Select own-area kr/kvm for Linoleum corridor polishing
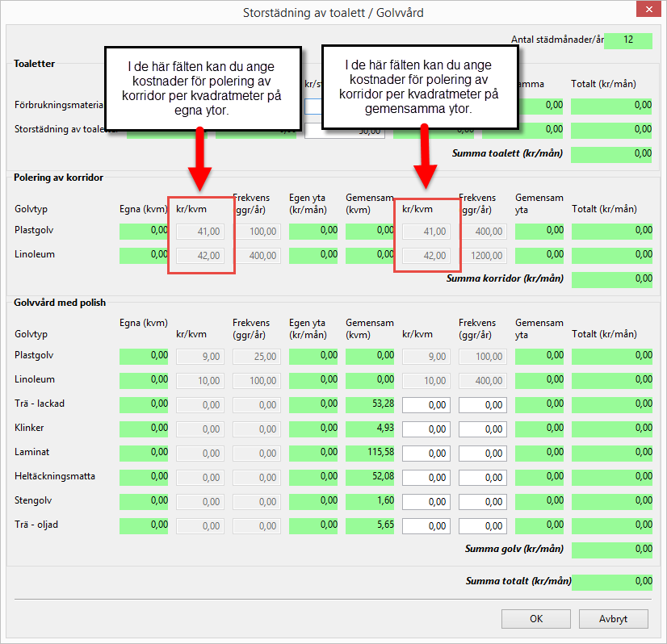Viewport: 667px width, 644px height. tap(200, 256)
